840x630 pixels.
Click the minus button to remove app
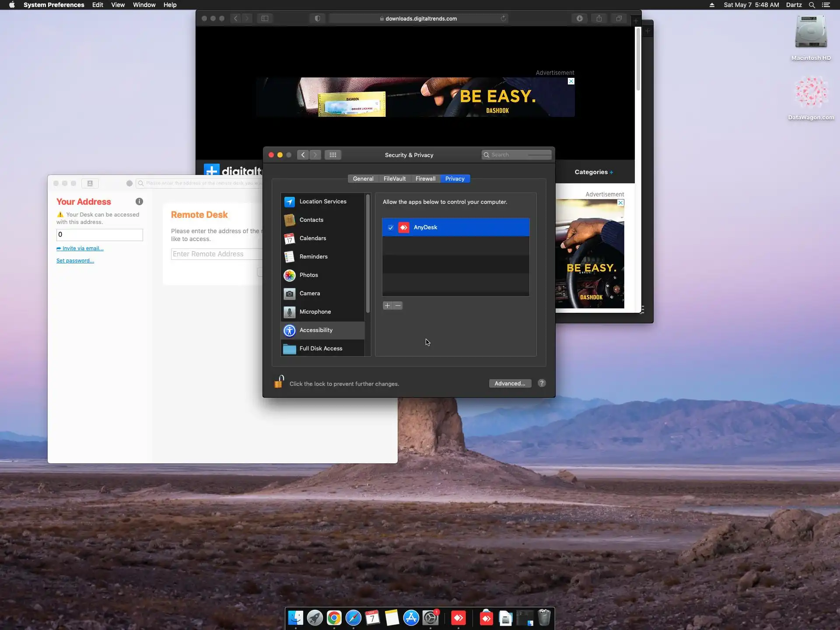point(398,305)
